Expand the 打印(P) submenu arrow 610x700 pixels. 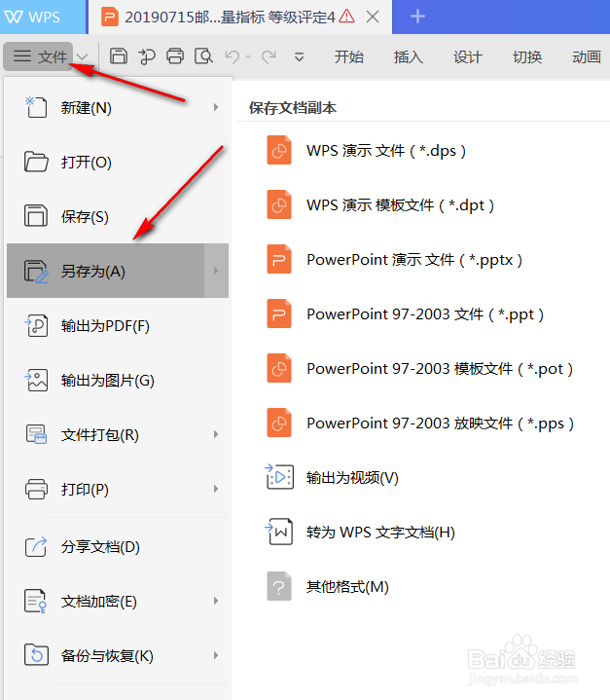point(216,489)
